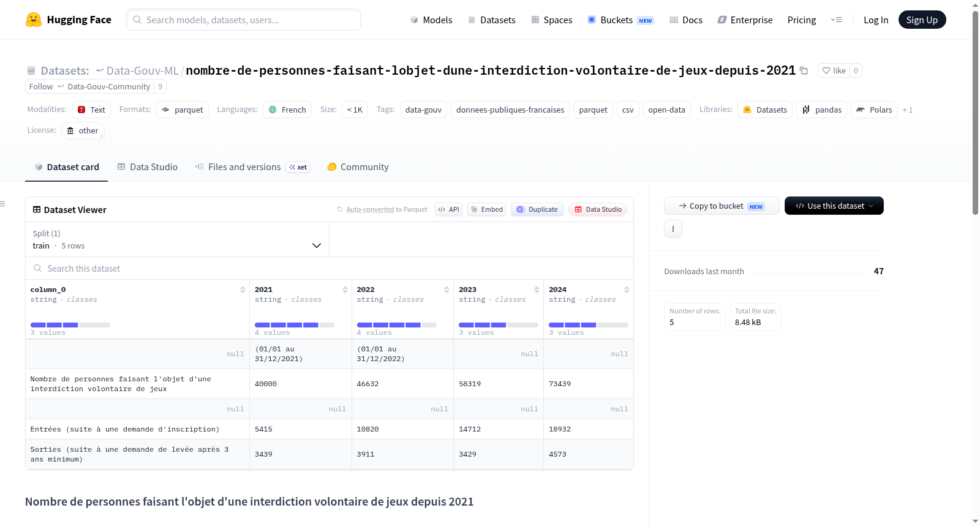Image resolution: width=980 pixels, height=527 pixels.
Task: Click the API button in Dataset Viewer
Action: (448, 209)
